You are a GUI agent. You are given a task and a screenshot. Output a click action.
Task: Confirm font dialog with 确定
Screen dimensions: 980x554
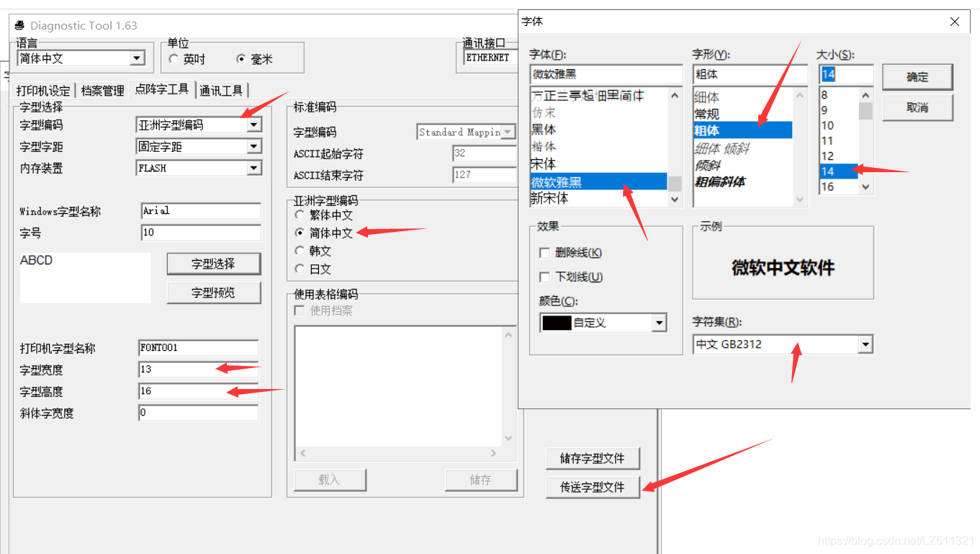(917, 77)
